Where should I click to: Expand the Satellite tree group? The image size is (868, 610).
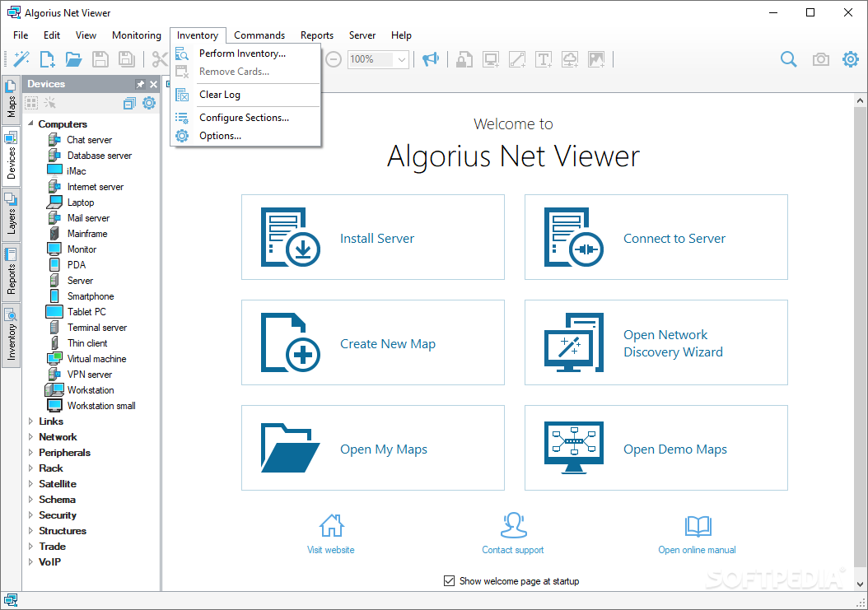coord(31,484)
